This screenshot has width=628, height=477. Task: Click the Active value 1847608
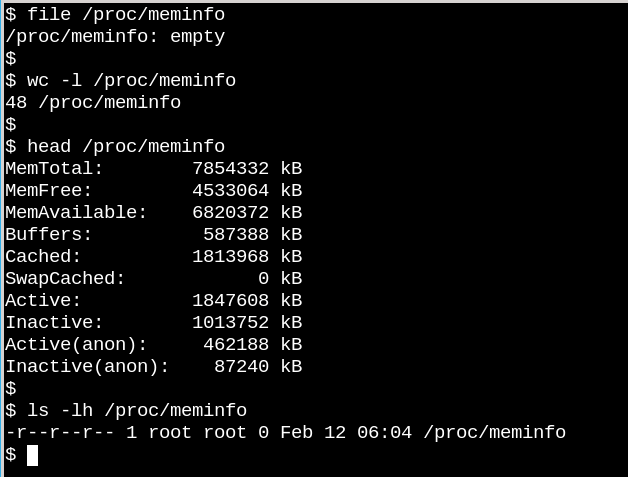click(x=230, y=301)
